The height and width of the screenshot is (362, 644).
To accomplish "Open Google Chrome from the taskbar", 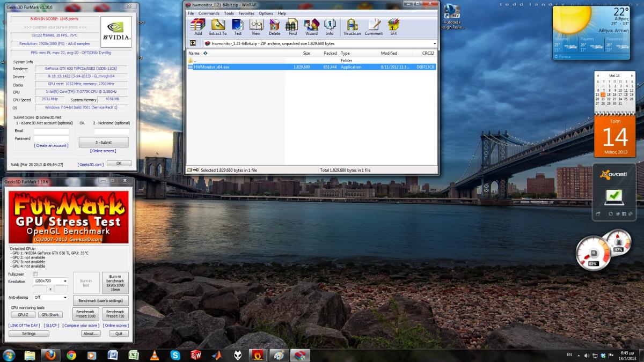I will point(71,355).
